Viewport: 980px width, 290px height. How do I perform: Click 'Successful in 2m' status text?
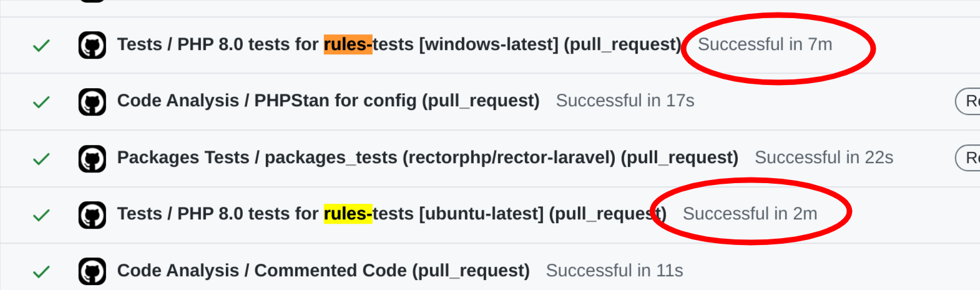(x=750, y=214)
